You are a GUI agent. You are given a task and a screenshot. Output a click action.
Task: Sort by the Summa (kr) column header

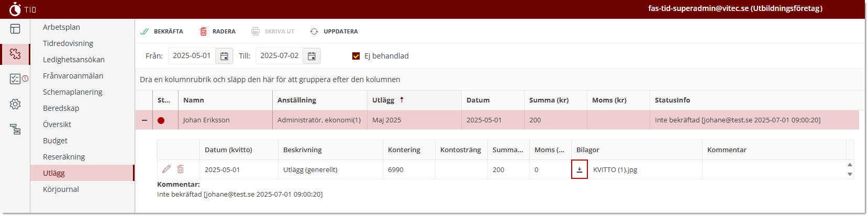[555, 100]
